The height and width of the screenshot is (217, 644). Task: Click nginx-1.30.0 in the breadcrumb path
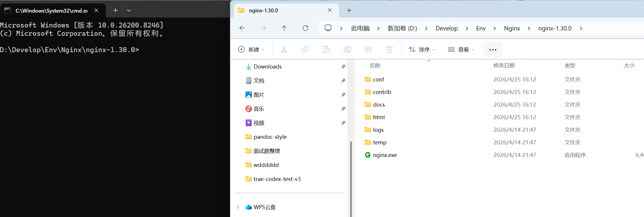click(555, 28)
